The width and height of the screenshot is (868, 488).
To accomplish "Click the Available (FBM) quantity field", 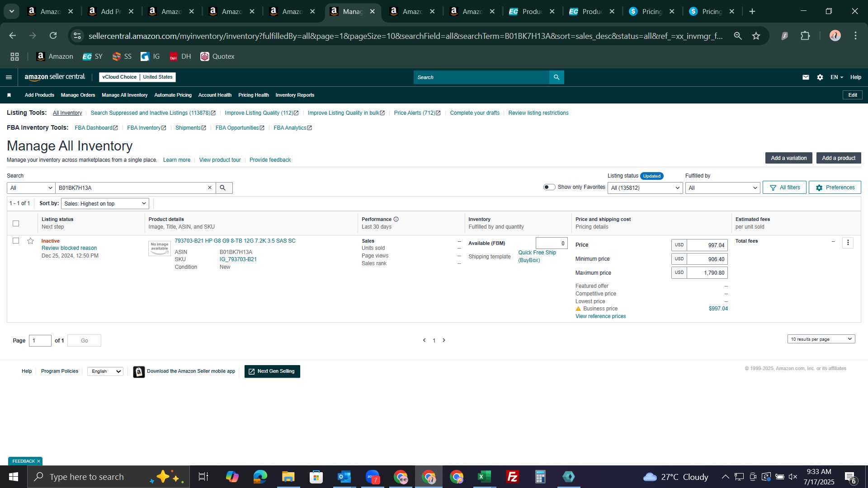I will click(x=552, y=243).
